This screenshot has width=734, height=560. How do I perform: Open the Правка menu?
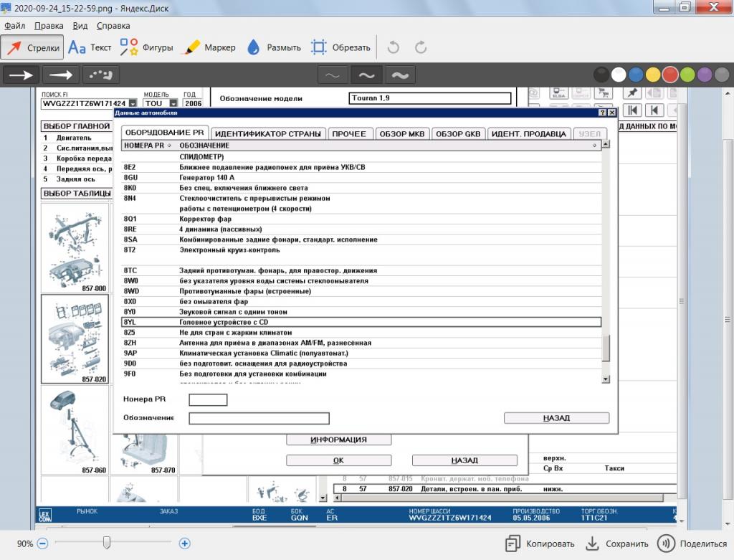[x=49, y=26]
